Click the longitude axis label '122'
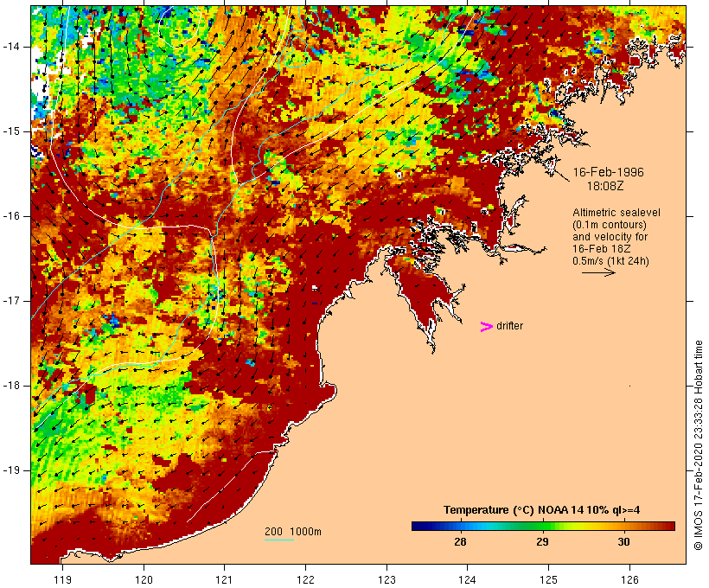Image resolution: width=709 pixels, height=588 pixels. coord(305,580)
